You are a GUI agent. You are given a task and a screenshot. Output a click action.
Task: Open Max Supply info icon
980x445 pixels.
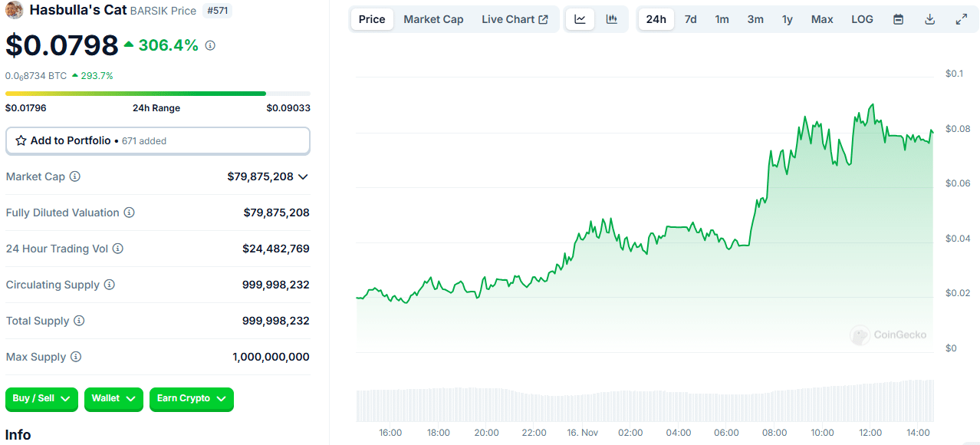pos(76,357)
